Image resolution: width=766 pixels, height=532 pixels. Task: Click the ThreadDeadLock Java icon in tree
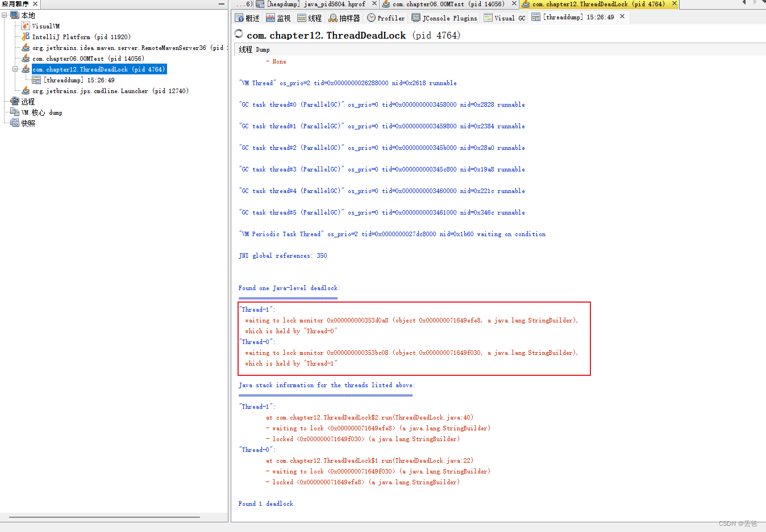pyautogui.click(x=26, y=69)
